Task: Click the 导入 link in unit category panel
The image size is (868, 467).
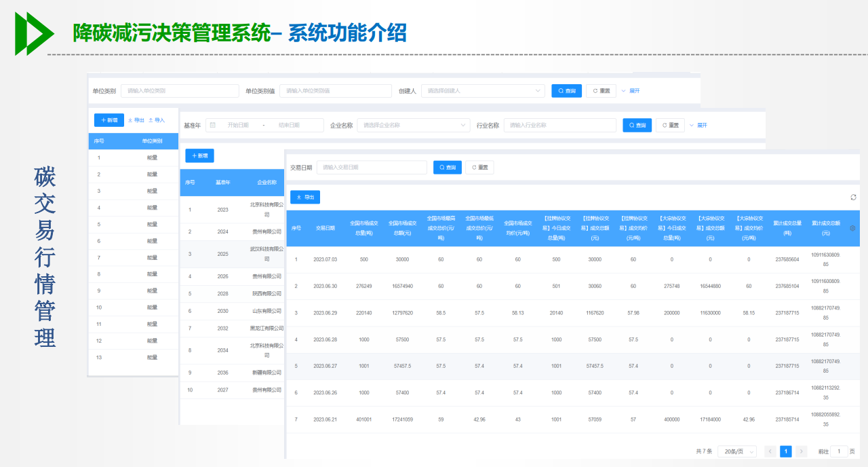Action: 157,120
